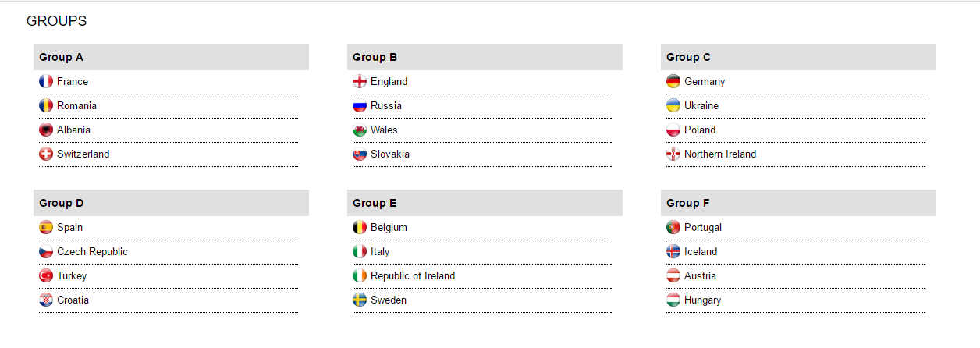980x348 pixels.
Task: Select the Northern Ireland flag icon
Action: pyautogui.click(x=673, y=154)
